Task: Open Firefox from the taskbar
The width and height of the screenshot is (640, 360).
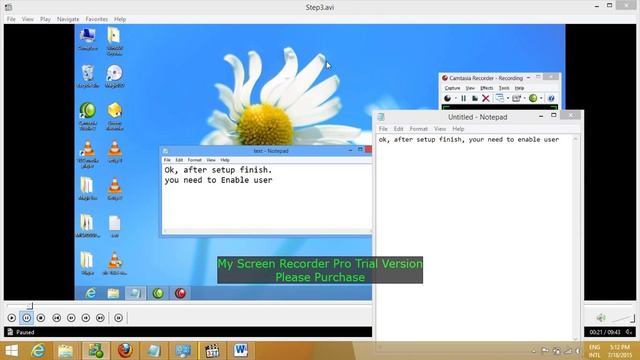Action: [125, 351]
